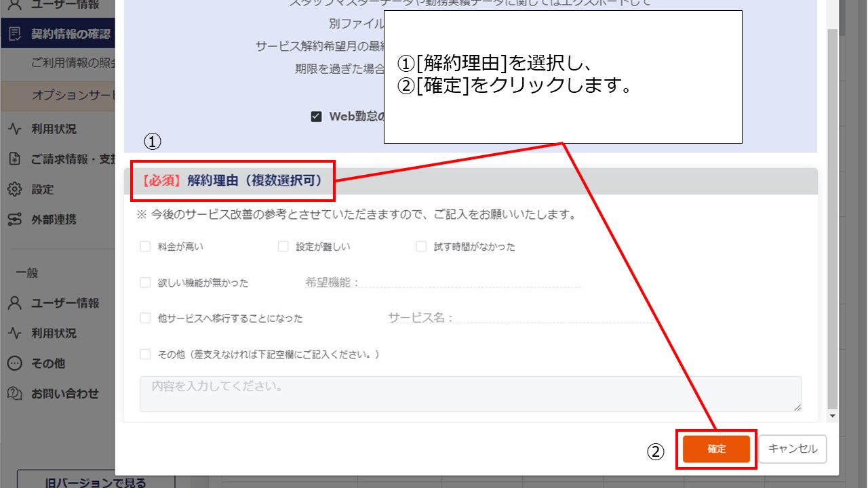868x488 pixels.
Task: Dismiss the dialog with キャンセル
Action: pyautogui.click(x=793, y=449)
